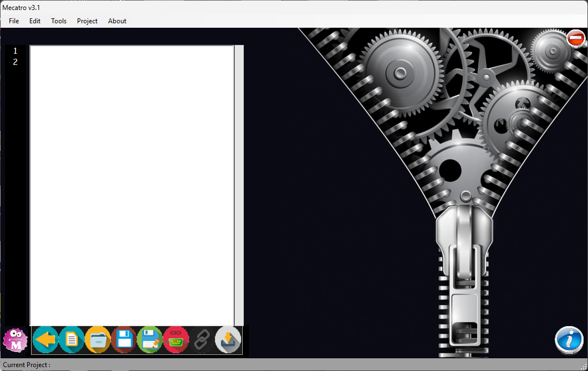Create a new document with the page icon

coord(71,339)
